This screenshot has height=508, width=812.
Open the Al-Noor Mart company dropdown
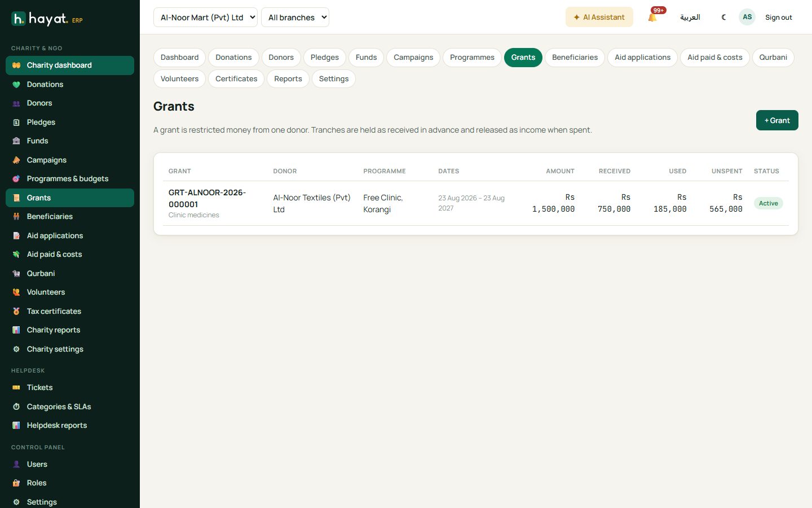[x=205, y=17]
